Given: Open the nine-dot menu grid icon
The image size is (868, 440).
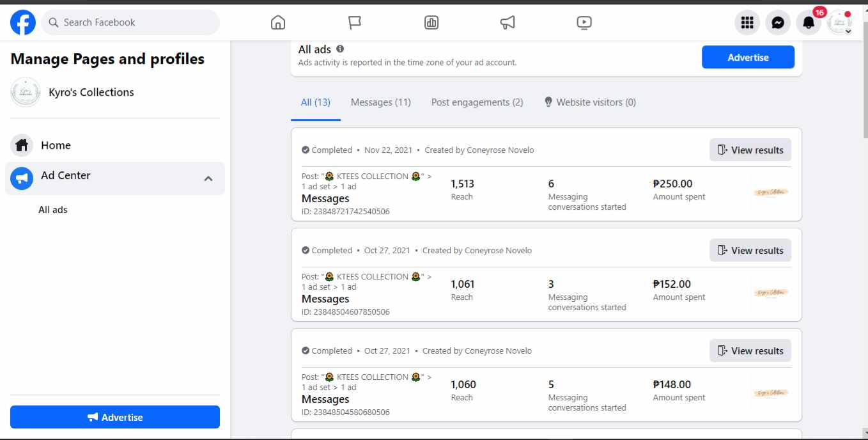Looking at the screenshot, I should click(x=747, y=23).
